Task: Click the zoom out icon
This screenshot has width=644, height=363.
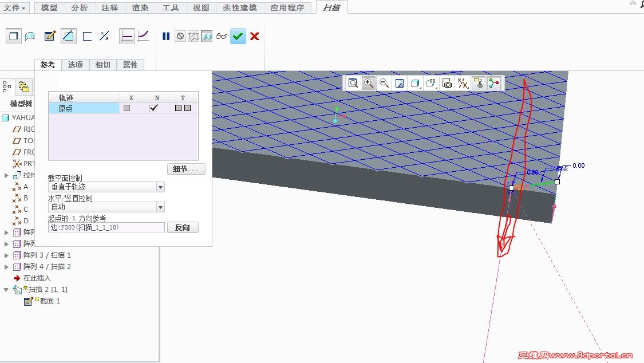Action: [384, 84]
